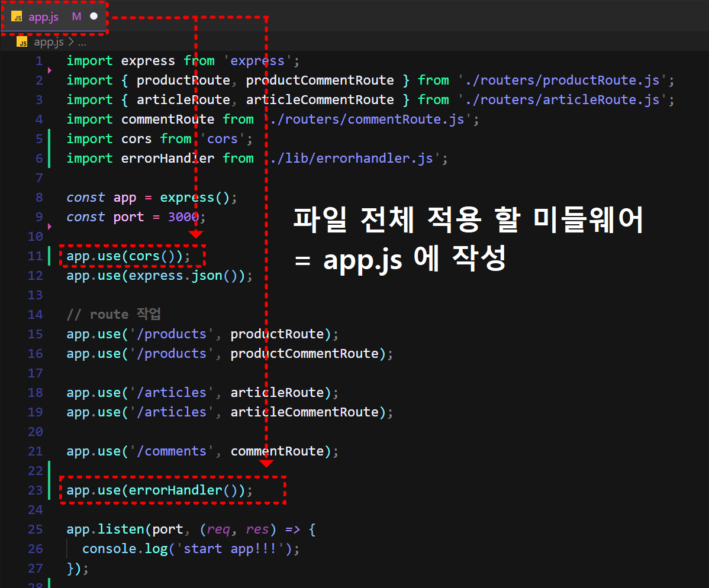Click '/articles' string on line 19

coord(172,412)
